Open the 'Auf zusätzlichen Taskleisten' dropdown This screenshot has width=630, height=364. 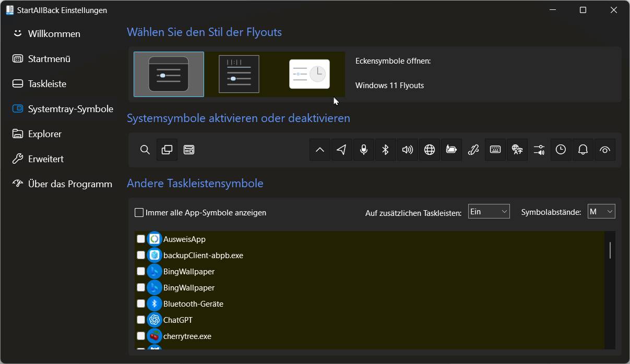(489, 211)
